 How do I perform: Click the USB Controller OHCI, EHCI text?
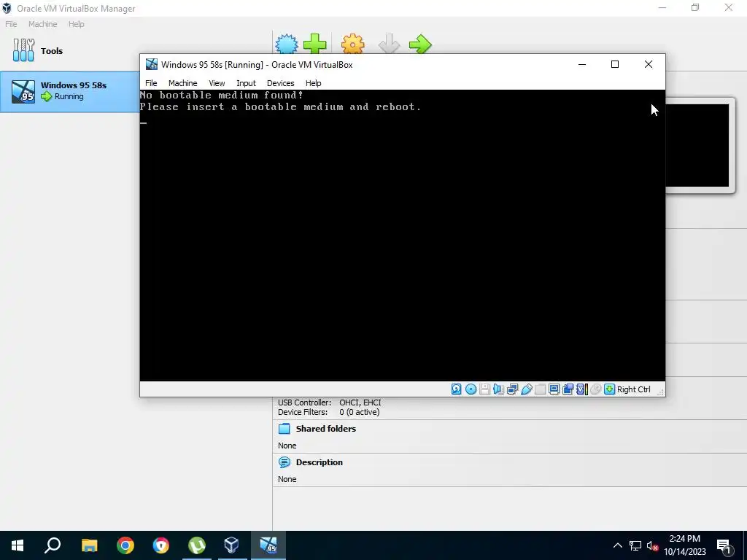(360, 402)
